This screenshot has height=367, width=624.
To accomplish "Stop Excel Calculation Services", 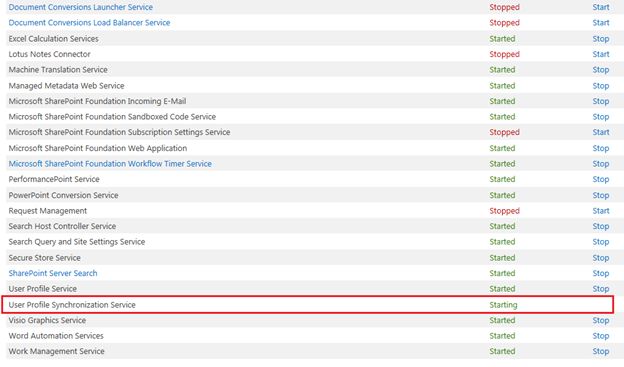I will (601, 39).
